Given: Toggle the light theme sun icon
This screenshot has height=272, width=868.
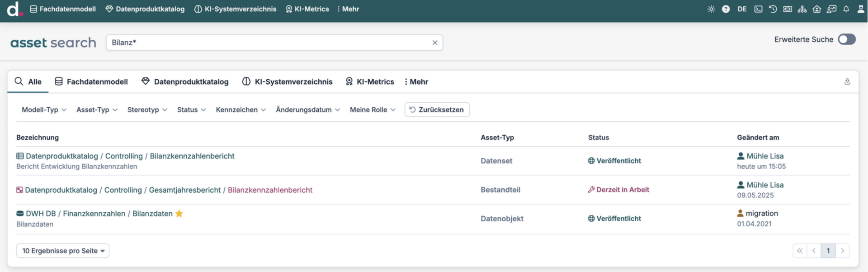Looking at the screenshot, I should pos(711,9).
